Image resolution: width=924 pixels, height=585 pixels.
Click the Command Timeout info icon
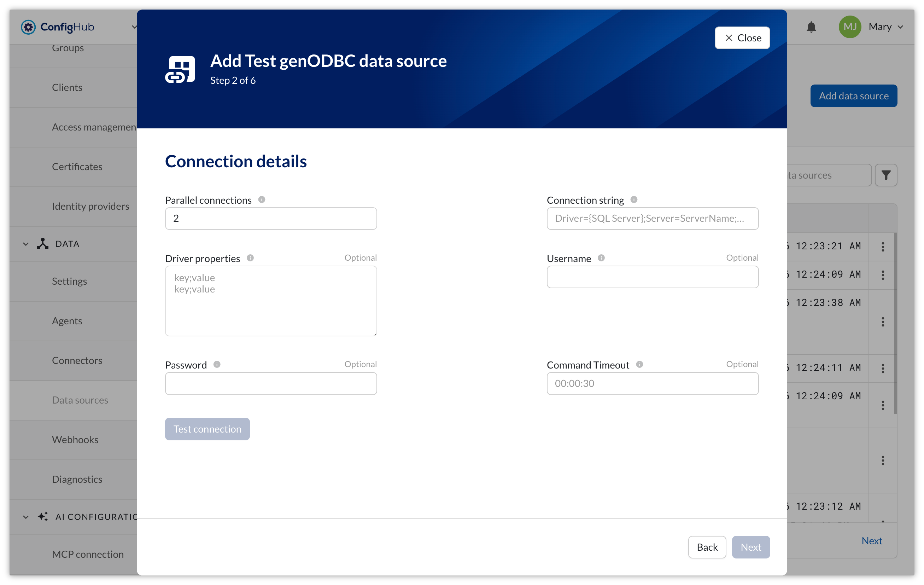click(x=640, y=364)
